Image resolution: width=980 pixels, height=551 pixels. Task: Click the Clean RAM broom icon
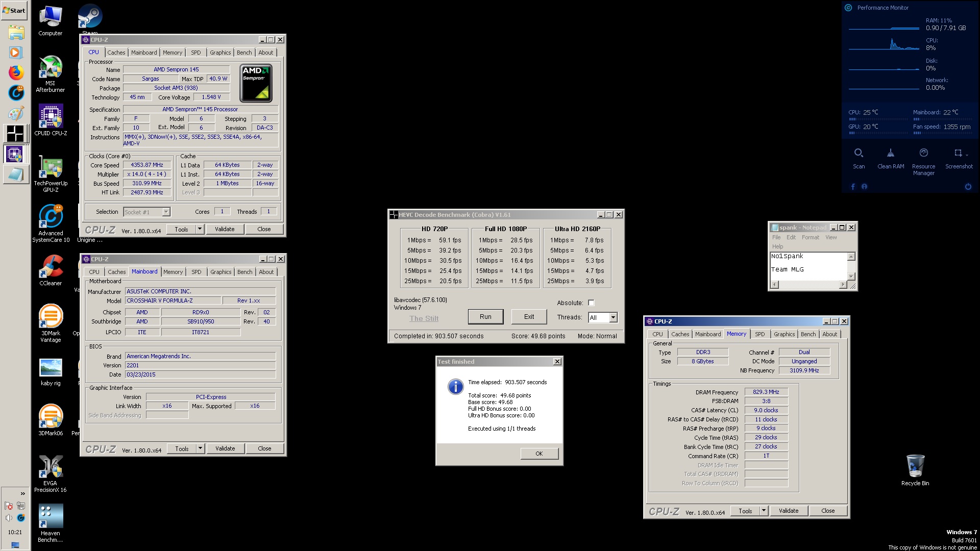(x=890, y=153)
